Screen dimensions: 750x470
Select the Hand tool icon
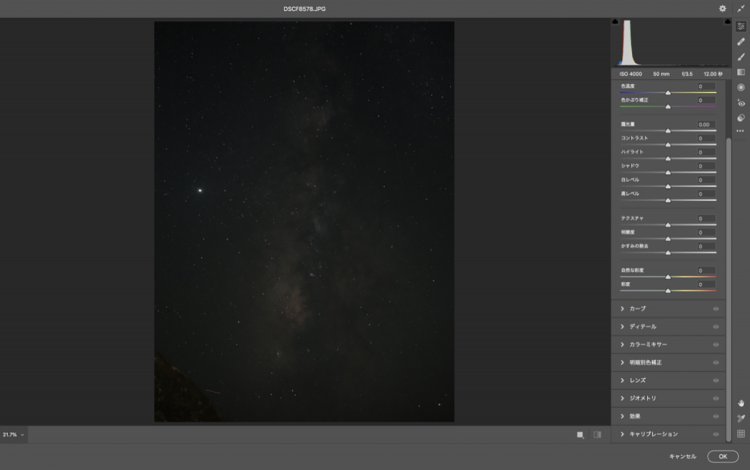pyautogui.click(x=741, y=403)
